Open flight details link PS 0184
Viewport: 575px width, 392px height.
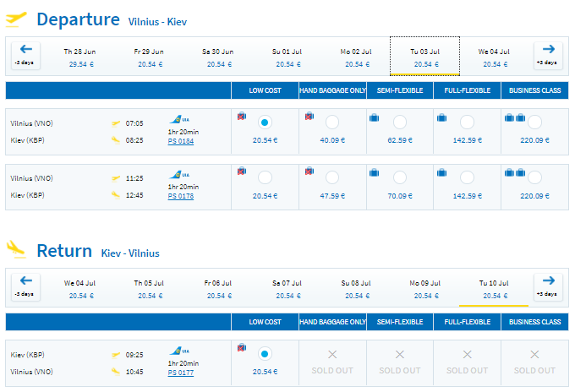180,141
